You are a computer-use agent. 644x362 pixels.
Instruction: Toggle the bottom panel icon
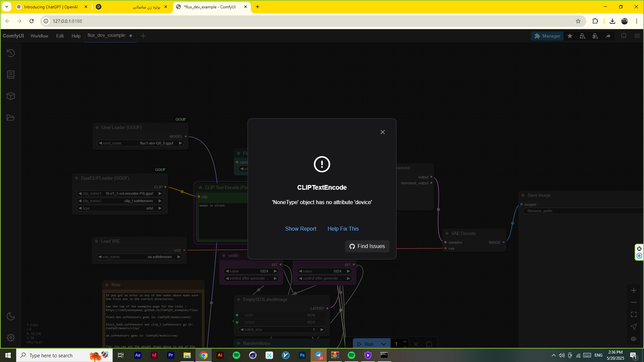click(x=624, y=36)
